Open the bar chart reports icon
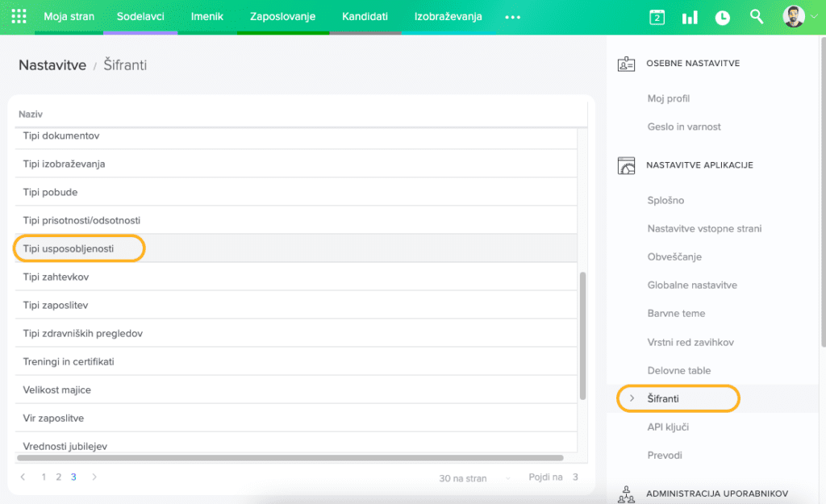 (690, 17)
